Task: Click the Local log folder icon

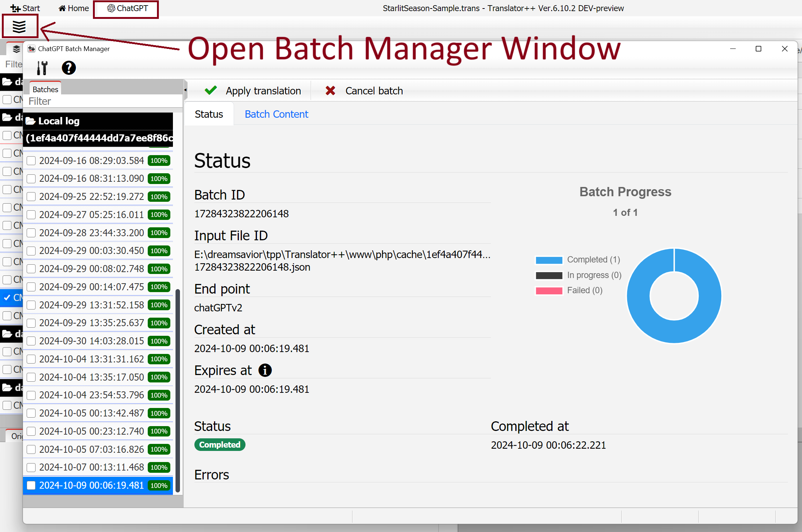Action: (30, 121)
